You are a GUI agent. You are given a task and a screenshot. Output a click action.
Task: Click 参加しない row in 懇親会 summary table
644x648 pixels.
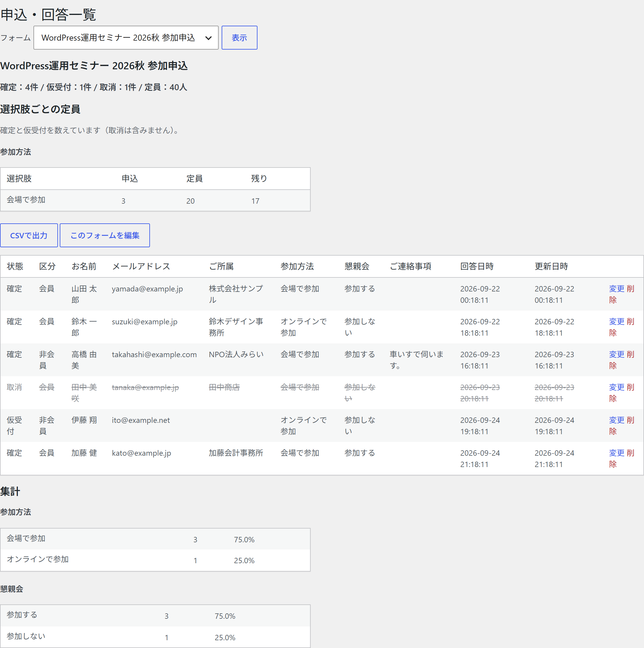(x=155, y=637)
